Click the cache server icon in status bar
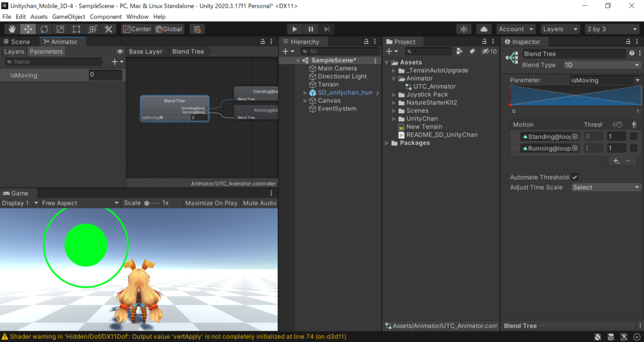The height and width of the screenshot is (342, 644). [611, 337]
